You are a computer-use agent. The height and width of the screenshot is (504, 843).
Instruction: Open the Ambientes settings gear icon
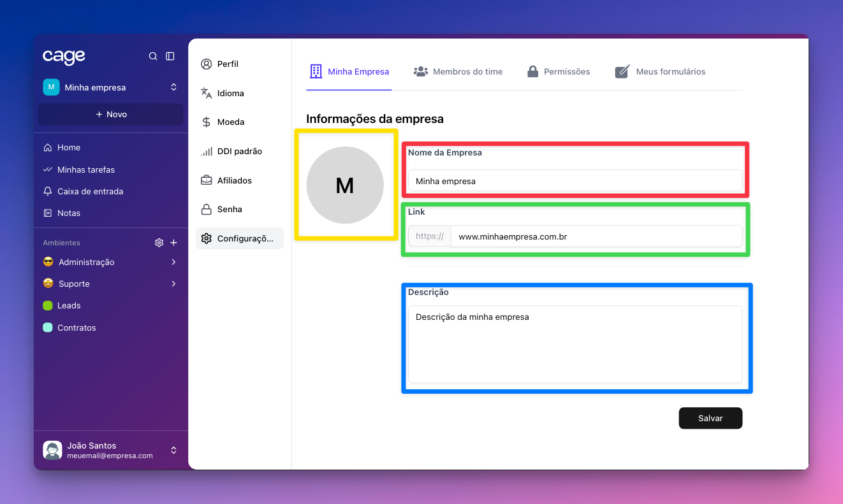159,243
